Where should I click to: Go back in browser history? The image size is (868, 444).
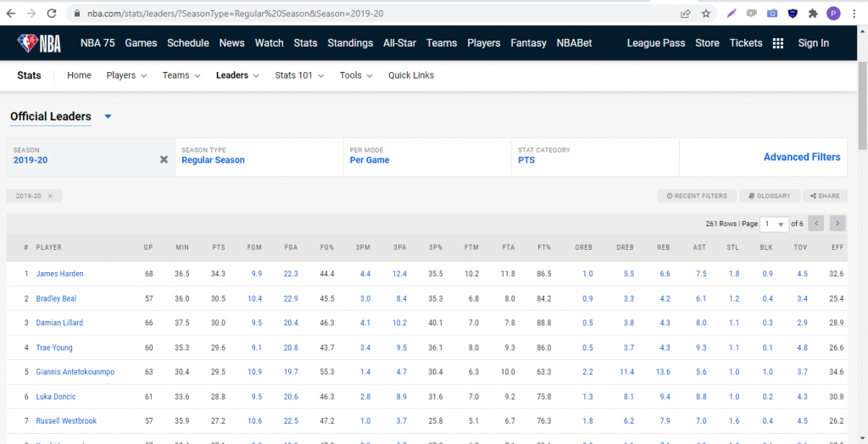(x=11, y=14)
